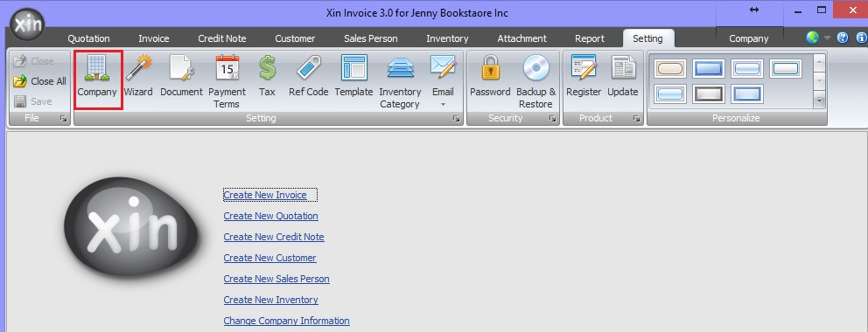The width and height of the screenshot is (868, 332).
Task: Switch to the Quotation tab
Action: (x=88, y=38)
